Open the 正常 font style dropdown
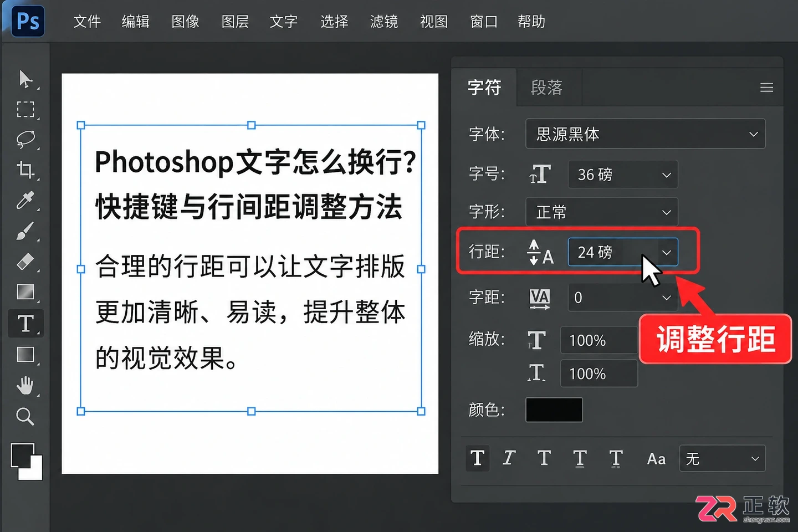798x532 pixels. click(601, 212)
